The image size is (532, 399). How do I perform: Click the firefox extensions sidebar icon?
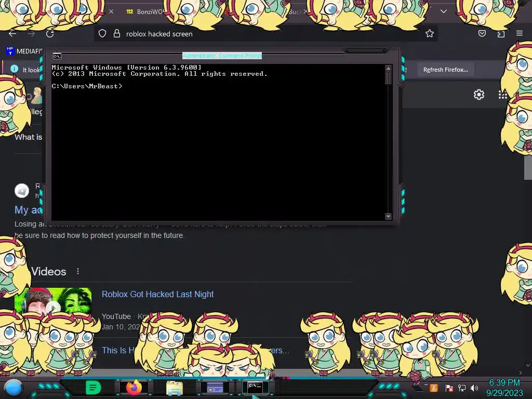(501, 33)
